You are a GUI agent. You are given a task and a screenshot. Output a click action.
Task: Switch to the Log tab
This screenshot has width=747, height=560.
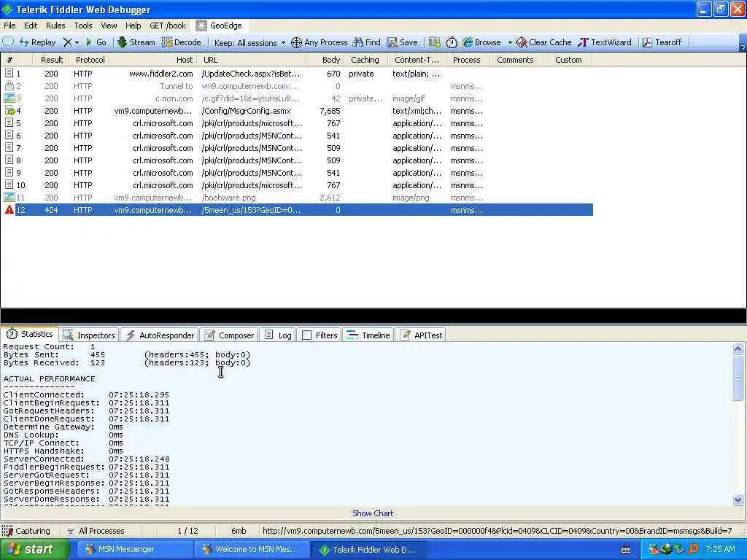(x=278, y=335)
